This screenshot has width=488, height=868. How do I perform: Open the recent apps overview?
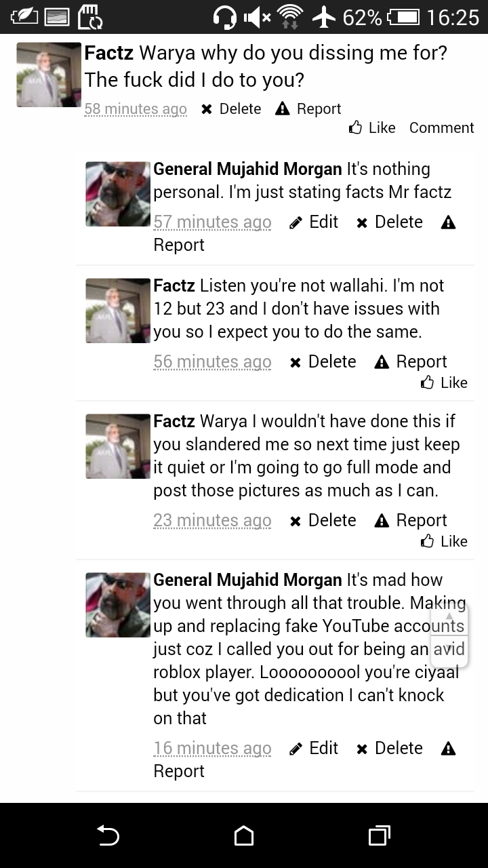[379, 835]
